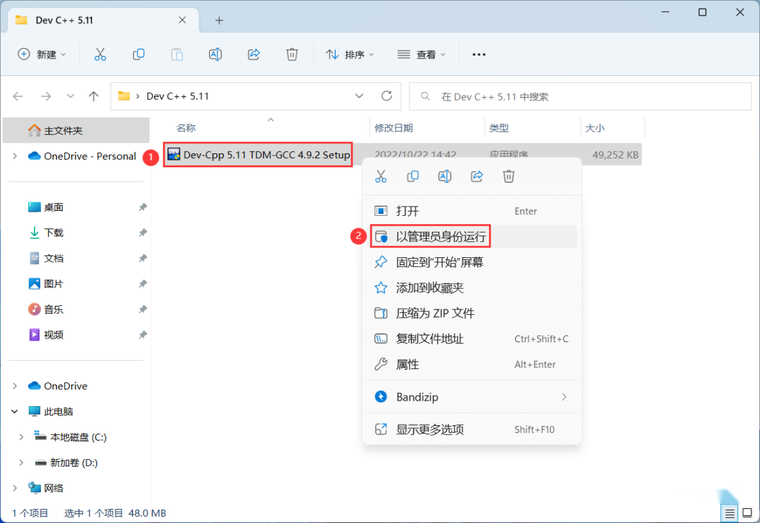
Task: Choose 以管理员身份运行 in the context menu
Action: [x=472, y=237]
